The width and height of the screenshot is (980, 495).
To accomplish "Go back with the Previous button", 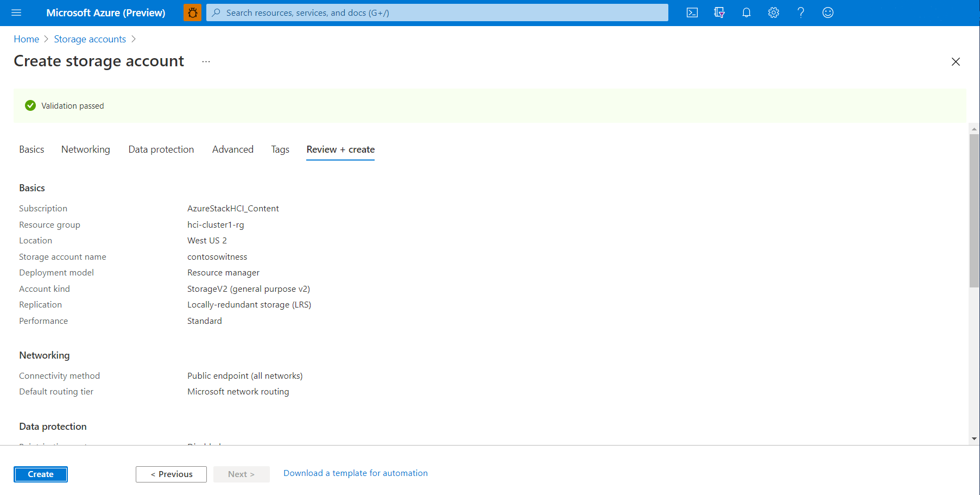I will coord(171,474).
